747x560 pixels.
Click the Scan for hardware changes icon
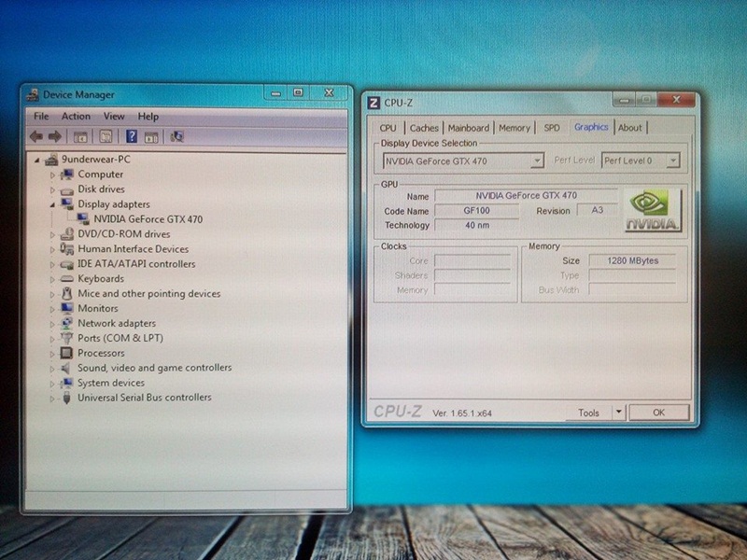[176, 136]
